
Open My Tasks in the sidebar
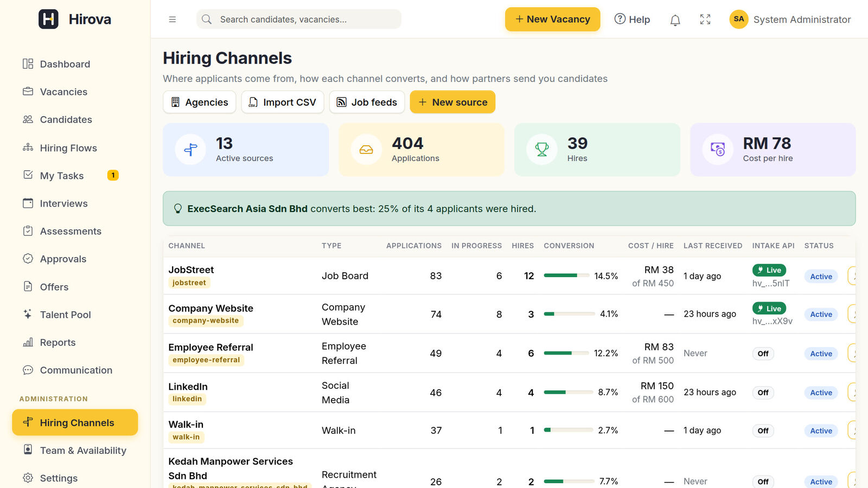point(75,176)
